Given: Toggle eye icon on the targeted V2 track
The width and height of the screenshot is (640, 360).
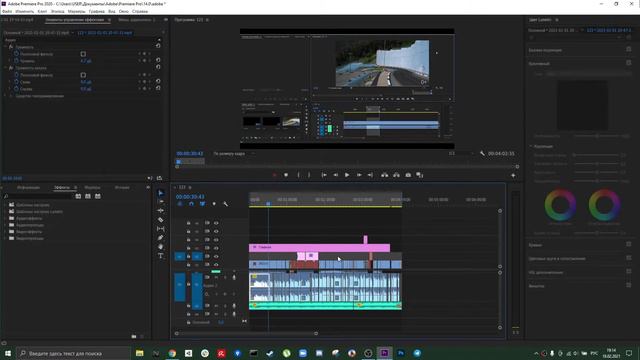Looking at the screenshot, I should [x=216, y=256].
